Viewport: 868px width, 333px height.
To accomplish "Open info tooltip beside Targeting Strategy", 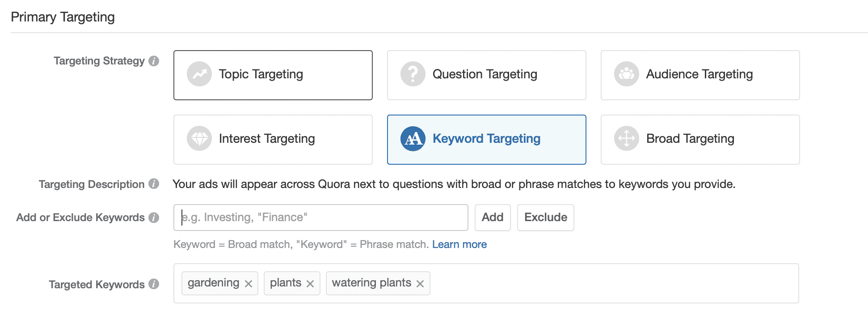I will tap(154, 61).
